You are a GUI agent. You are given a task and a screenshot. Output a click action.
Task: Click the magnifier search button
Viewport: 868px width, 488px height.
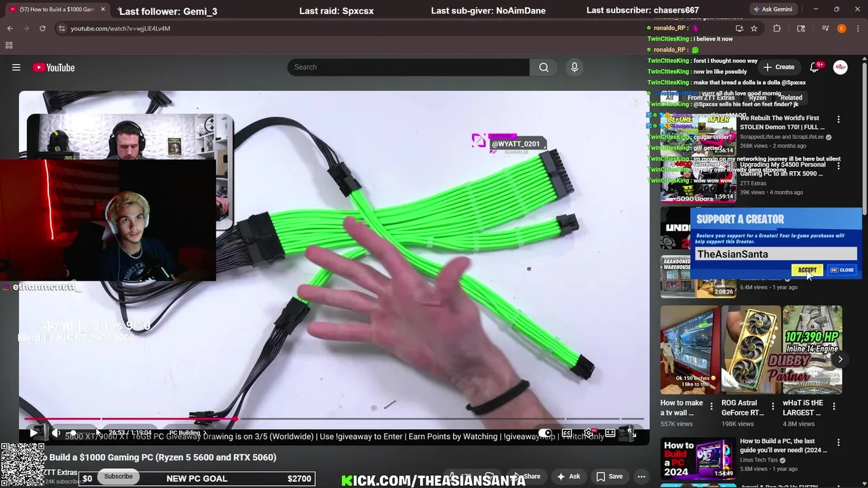pyautogui.click(x=544, y=67)
